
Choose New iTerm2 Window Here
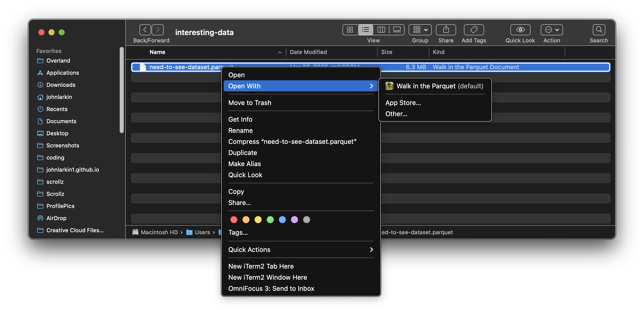[301, 277]
